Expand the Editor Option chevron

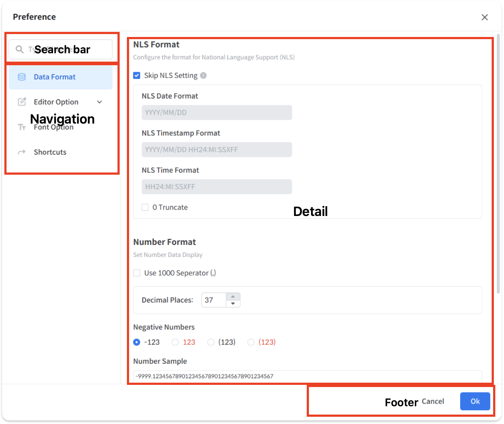point(99,102)
